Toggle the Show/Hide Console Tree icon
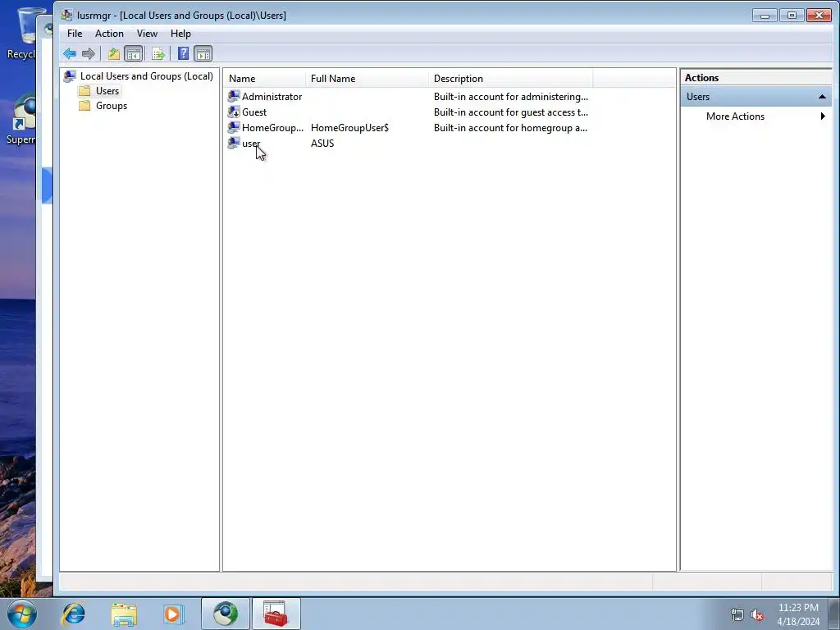This screenshot has height=630, width=840. coord(133,53)
